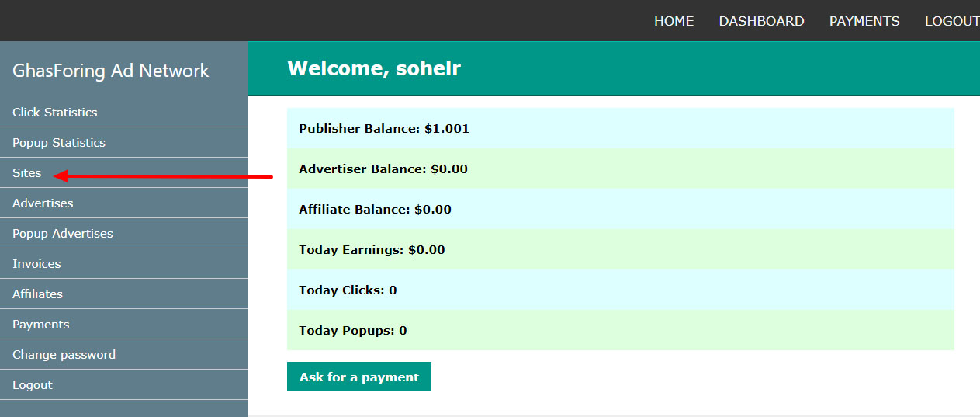Screen dimensions: 980x417
Task: Click the GhasForing Ad Network title
Action: (111, 71)
